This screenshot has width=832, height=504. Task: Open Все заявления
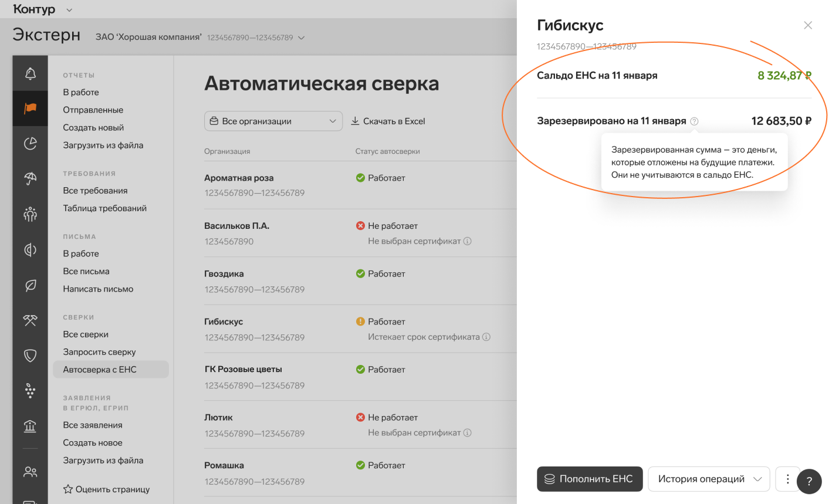[93, 425]
